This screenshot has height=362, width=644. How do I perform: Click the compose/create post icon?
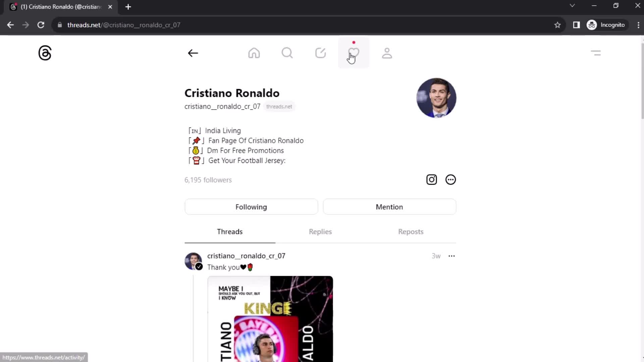point(321,53)
